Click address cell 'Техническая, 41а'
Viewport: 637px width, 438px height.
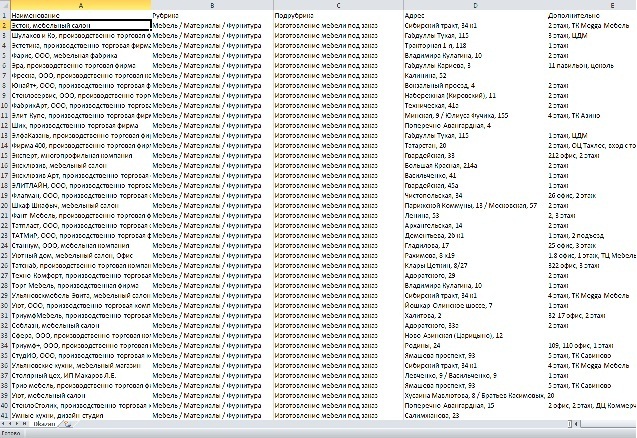(475, 105)
